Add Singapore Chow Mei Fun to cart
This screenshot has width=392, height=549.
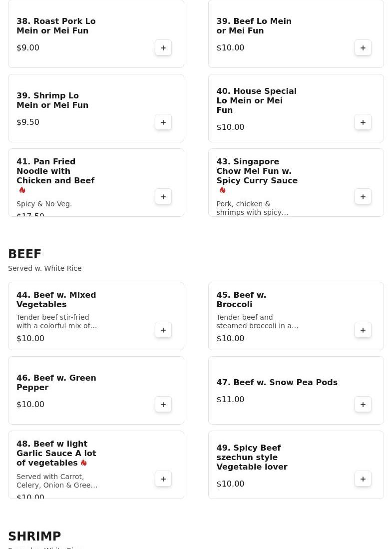pyautogui.click(x=363, y=197)
